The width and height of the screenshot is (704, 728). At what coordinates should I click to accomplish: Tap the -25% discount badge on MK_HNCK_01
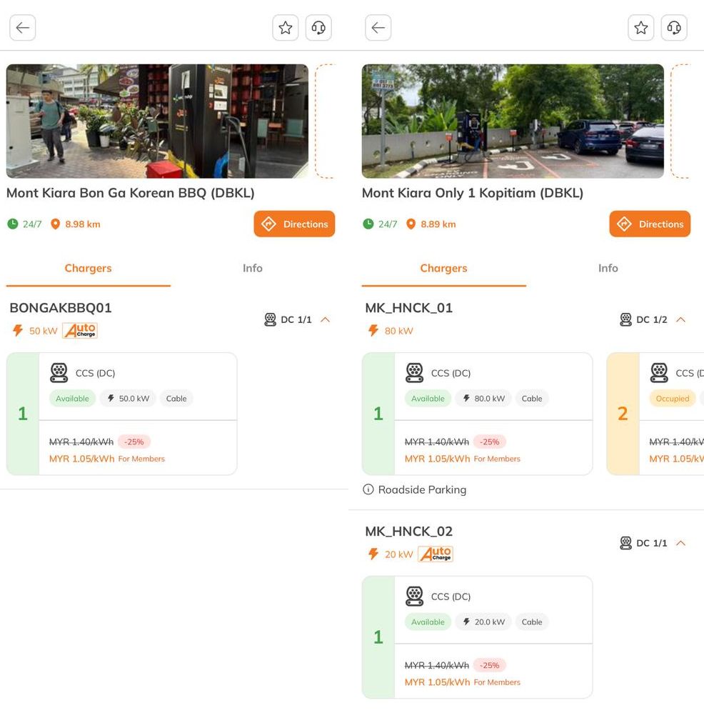coord(490,442)
